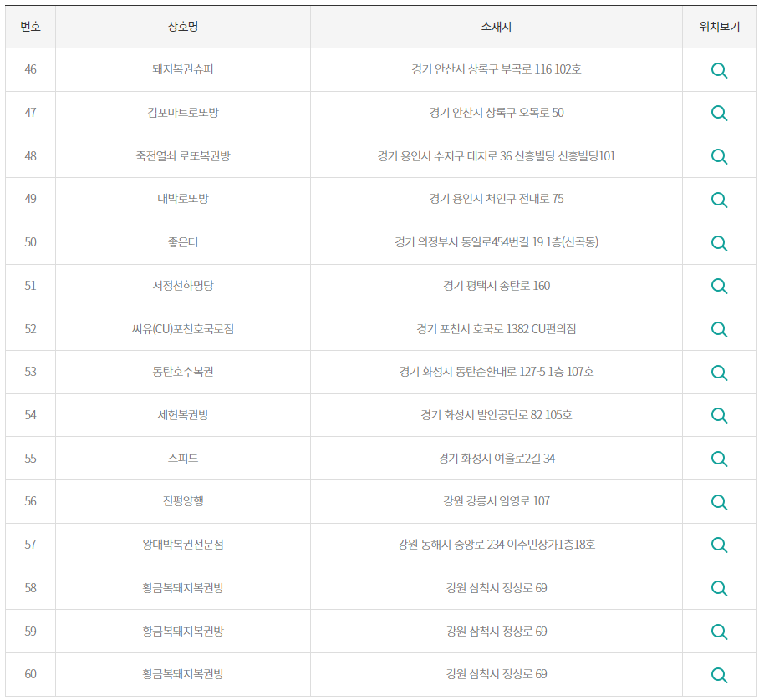Click location magnifier for 좋은터
The height and width of the screenshot is (700, 764).
(719, 243)
